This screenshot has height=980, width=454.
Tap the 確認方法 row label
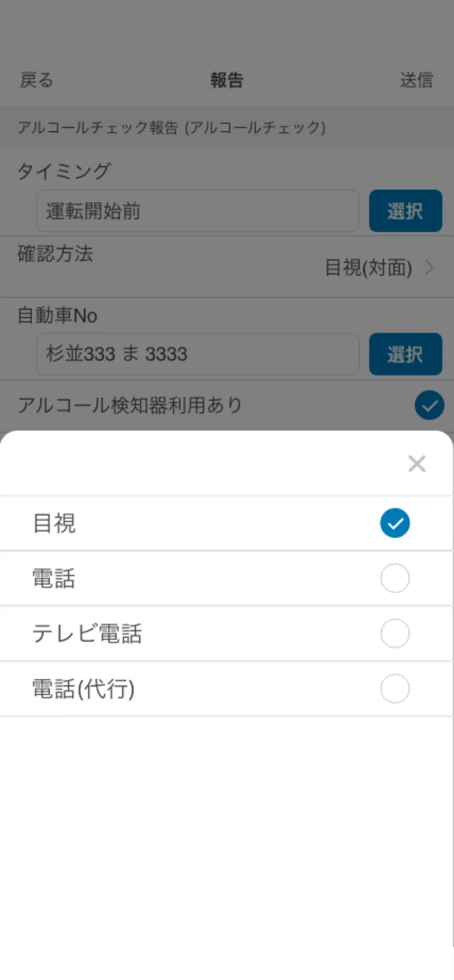[x=55, y=254]
